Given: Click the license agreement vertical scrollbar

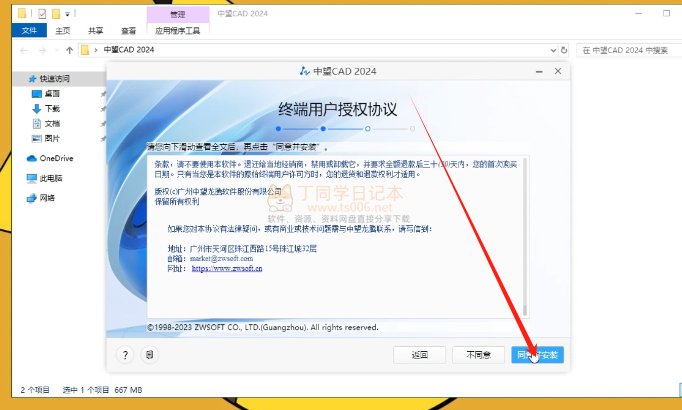Looking at the screenshot, I should click(x=525, y=237).
